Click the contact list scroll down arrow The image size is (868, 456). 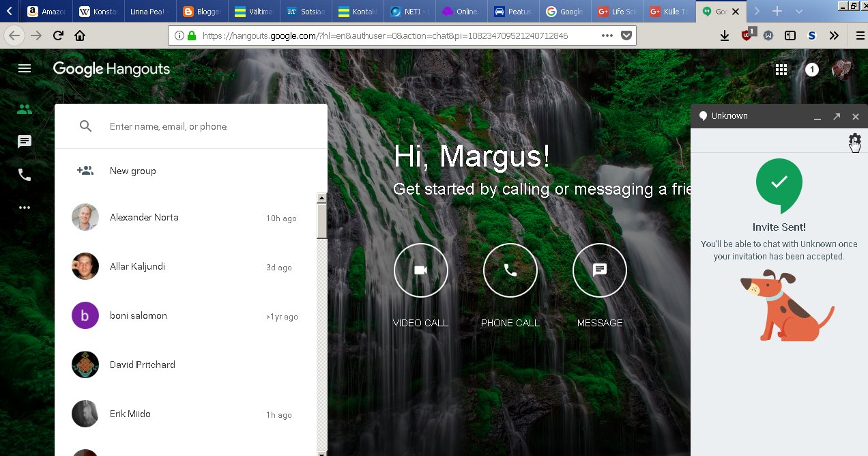[x=322, y=452]
